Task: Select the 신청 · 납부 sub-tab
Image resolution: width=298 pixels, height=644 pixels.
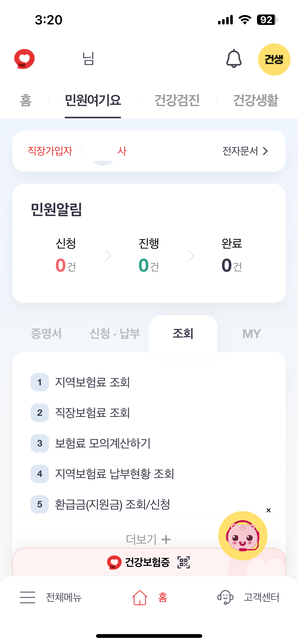Action: (x=115, y=333)
